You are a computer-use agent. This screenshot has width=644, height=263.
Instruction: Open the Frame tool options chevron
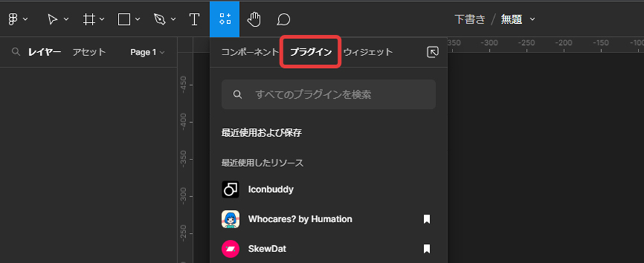(102, 19)
